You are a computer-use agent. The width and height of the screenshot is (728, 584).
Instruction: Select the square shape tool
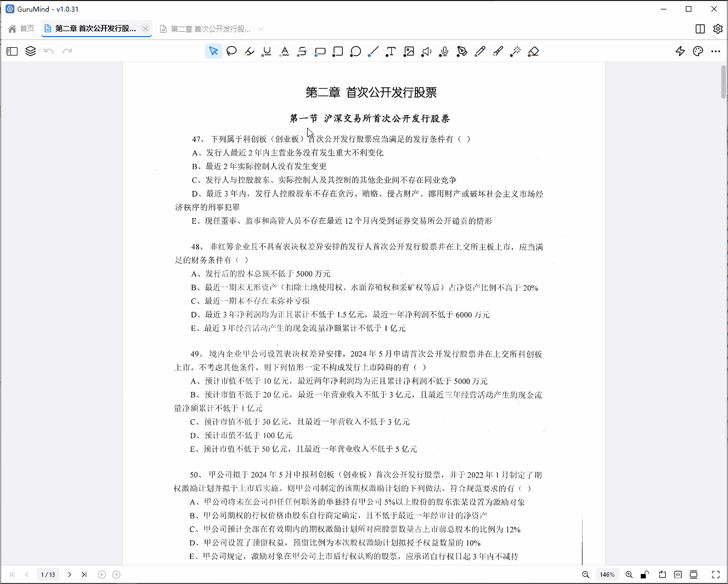[338, 51]
